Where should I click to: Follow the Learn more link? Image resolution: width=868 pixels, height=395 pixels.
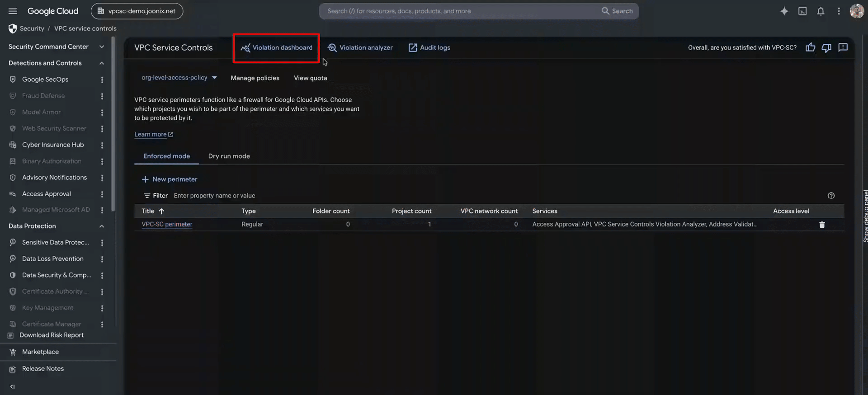pyautogui.click(x=154, y=134)
